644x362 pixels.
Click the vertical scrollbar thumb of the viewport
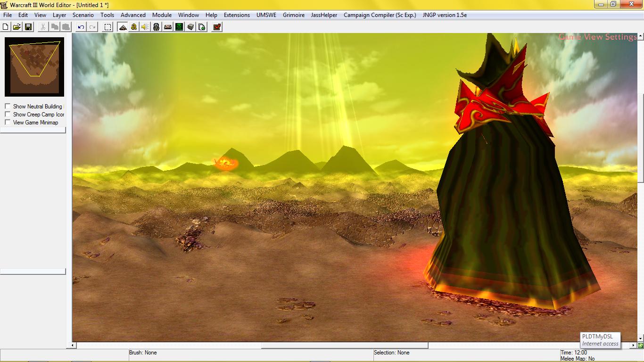[x=641, y=137]
